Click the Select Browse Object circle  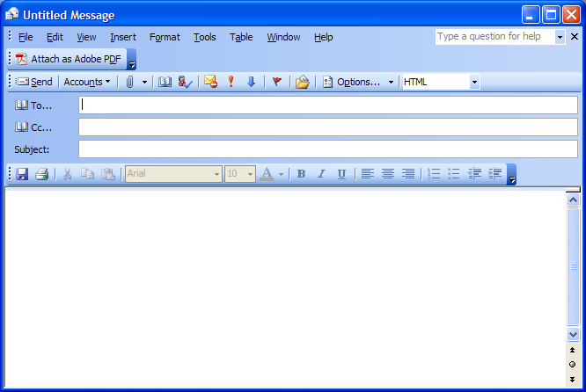[573, 365]
